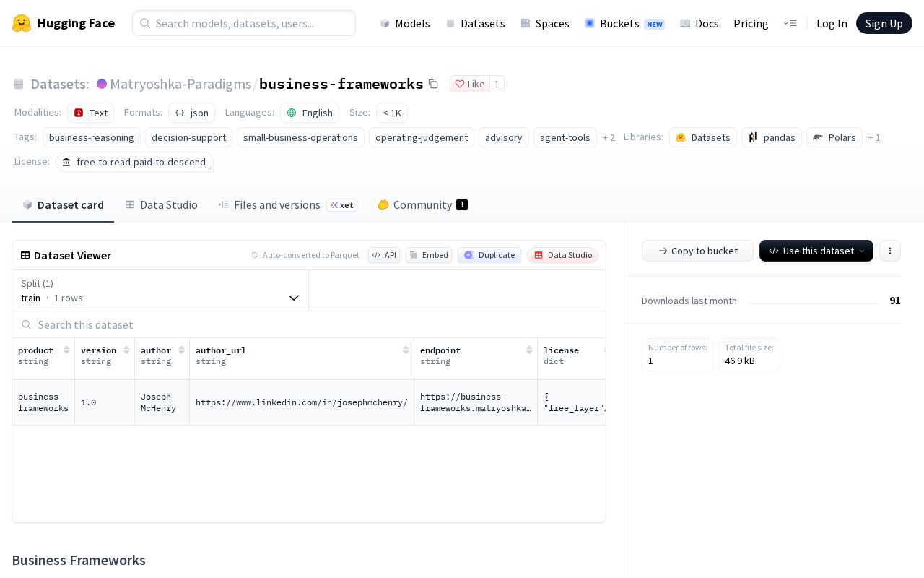Open the three-dot more options menu
Viewport: 924px width, 578px height.
point(890,251)
